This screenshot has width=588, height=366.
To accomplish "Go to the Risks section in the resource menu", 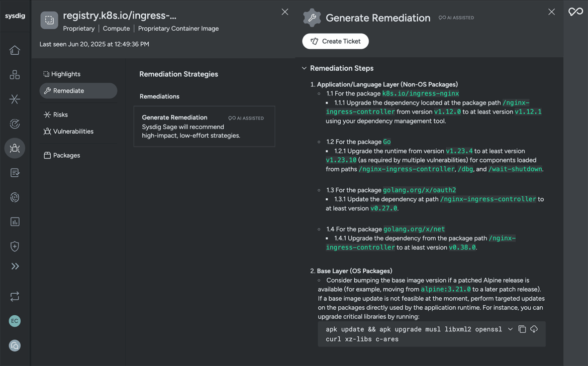I will (56, 114).
